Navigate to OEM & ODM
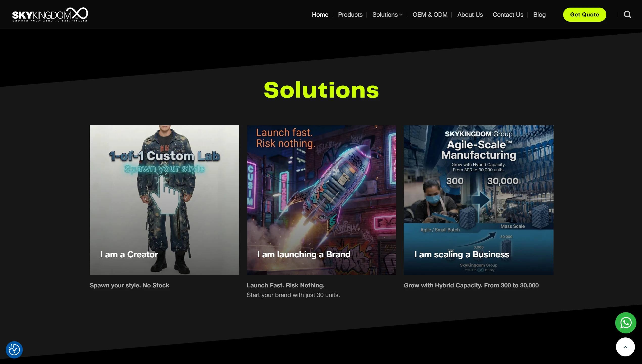 430,14
